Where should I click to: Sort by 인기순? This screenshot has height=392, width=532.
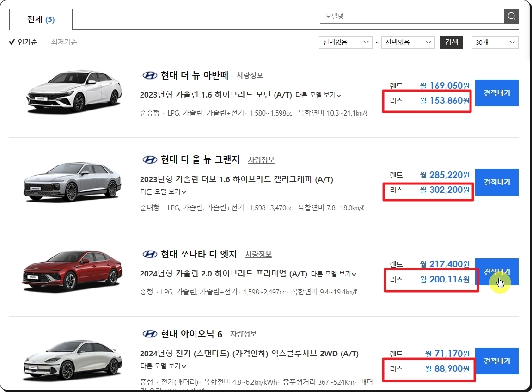(x=24, y=42)
